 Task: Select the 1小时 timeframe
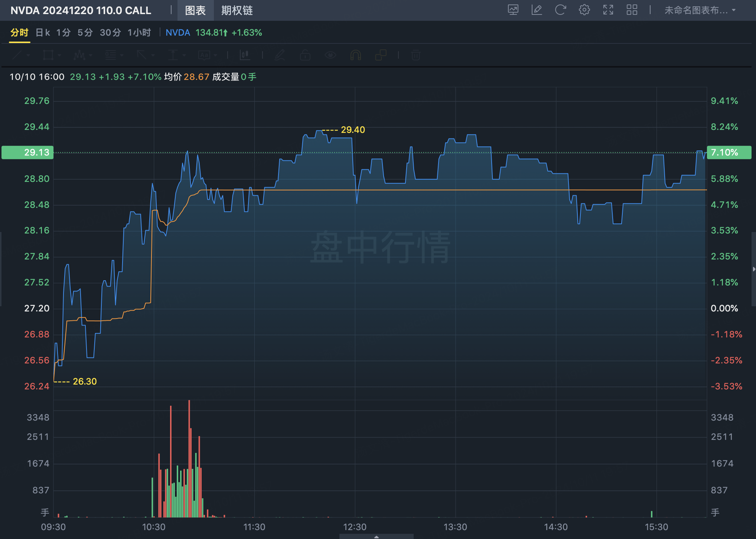click(x=139, y=33)
